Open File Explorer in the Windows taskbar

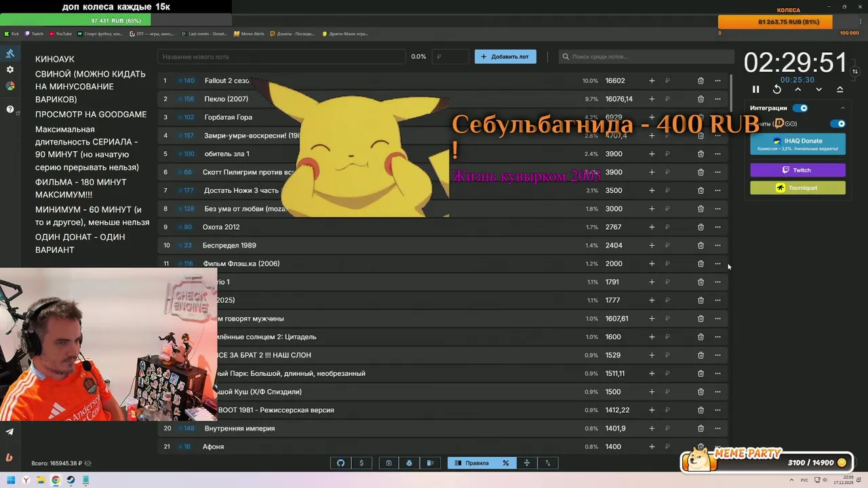click(x=41, y=480)
